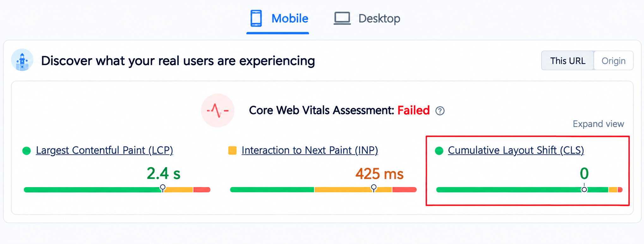Image resolution: width=644 pixels, height=244 pixels.
Task: Open the Cumulative Layout Shift (CLS) link
Action: pos(516,150)
